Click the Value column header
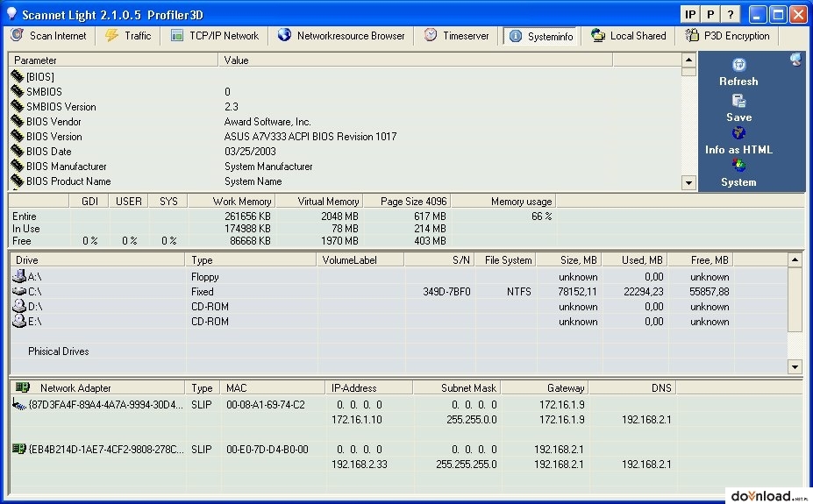Screen dimensions: 813x504 (x=416, y=60)
